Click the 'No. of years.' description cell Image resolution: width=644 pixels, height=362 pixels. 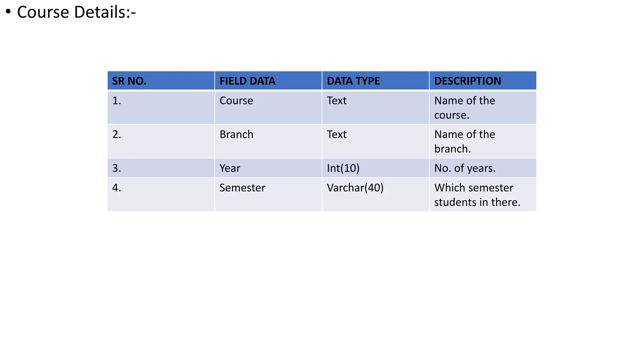[x=483, y=168]
